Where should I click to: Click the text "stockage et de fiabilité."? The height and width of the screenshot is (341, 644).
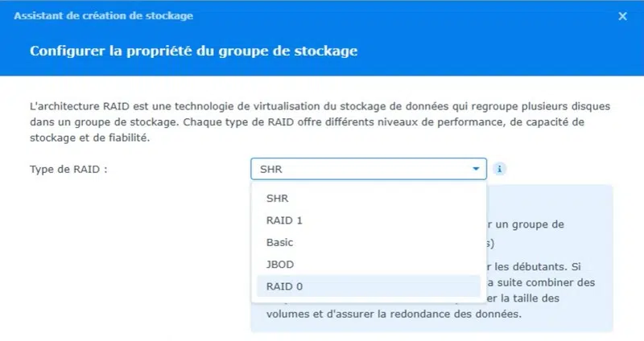tap(85, 138)
